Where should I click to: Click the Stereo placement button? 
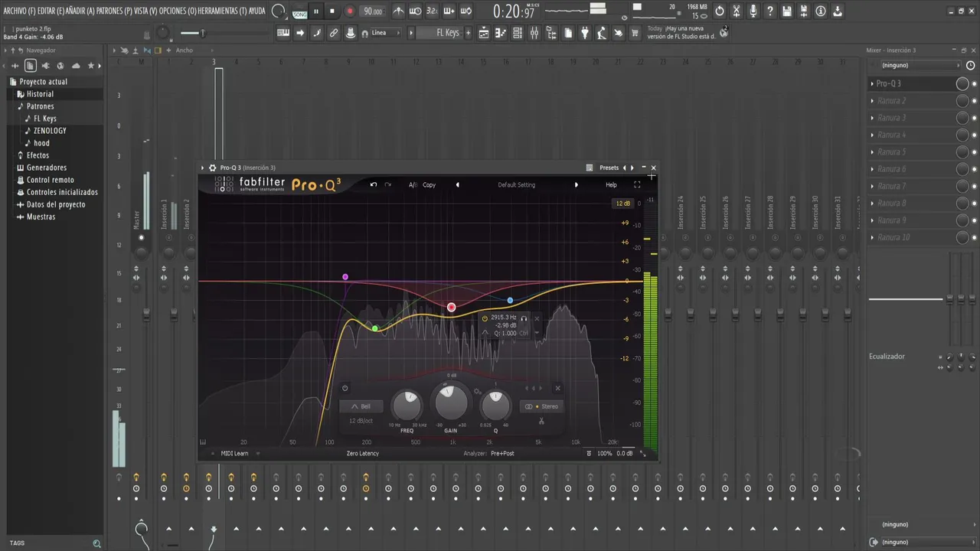[x=541, y=406]
